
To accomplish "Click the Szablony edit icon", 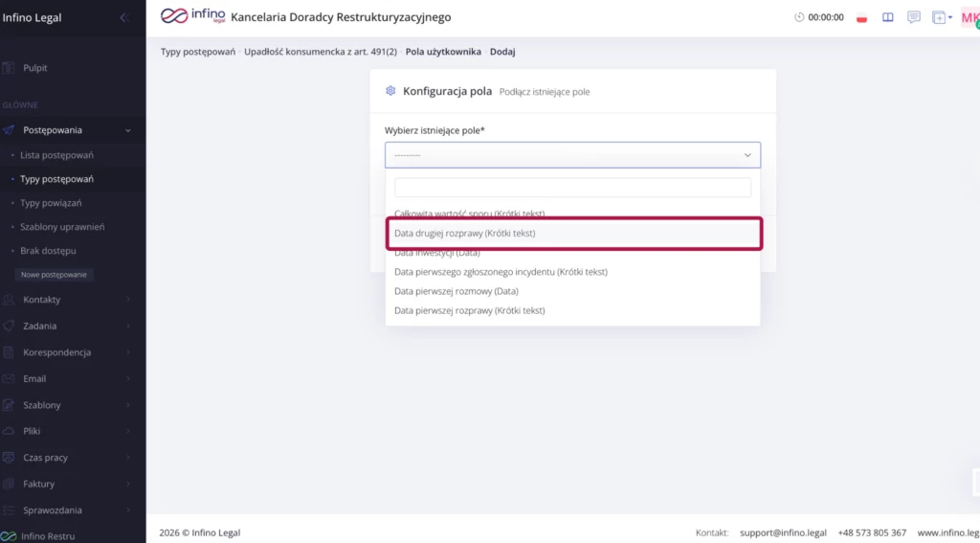I will 8,405.
